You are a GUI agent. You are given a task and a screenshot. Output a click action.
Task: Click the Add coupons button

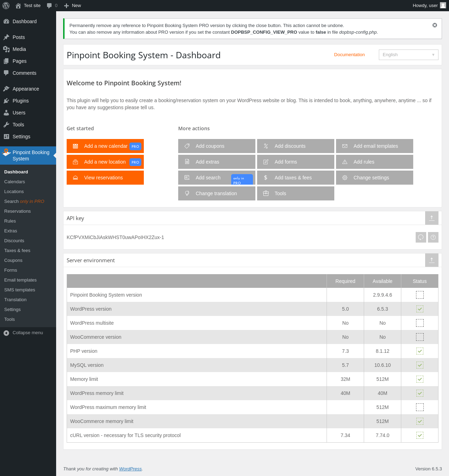pyautogui.click(x=216, y=146)
